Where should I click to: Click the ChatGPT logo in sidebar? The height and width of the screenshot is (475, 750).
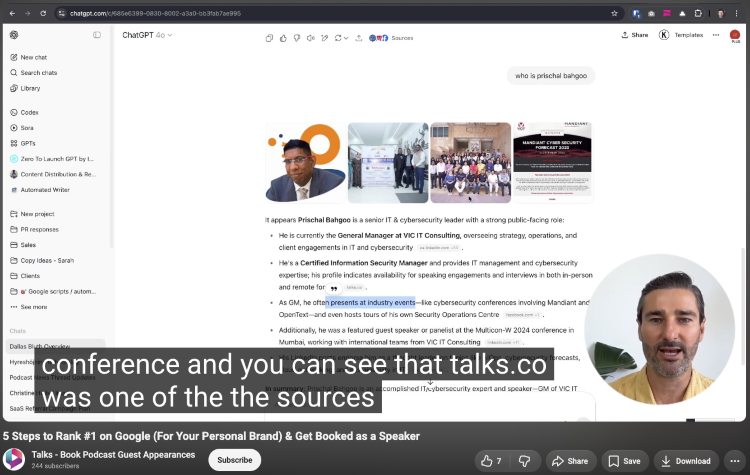tap(14, 34)
